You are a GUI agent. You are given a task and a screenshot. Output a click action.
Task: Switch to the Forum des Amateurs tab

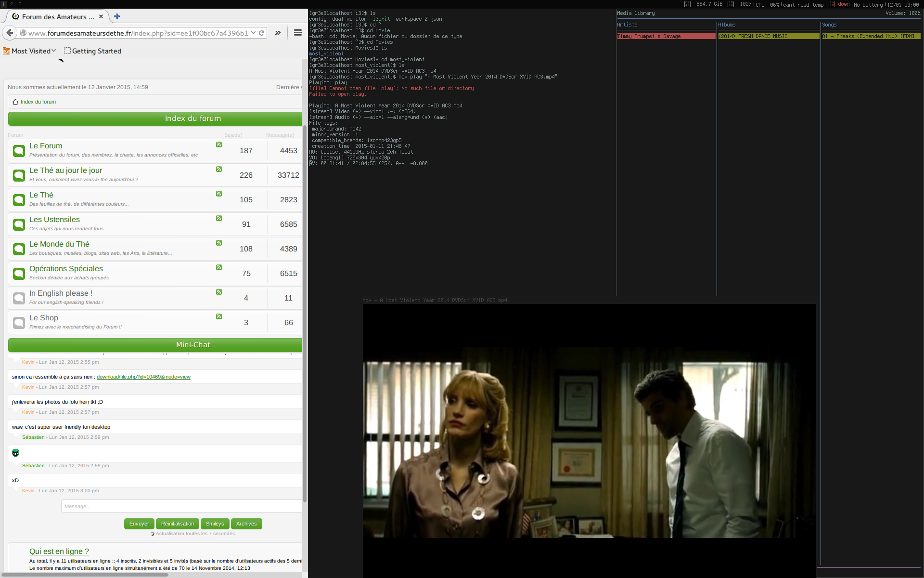[x=57, y=16]
